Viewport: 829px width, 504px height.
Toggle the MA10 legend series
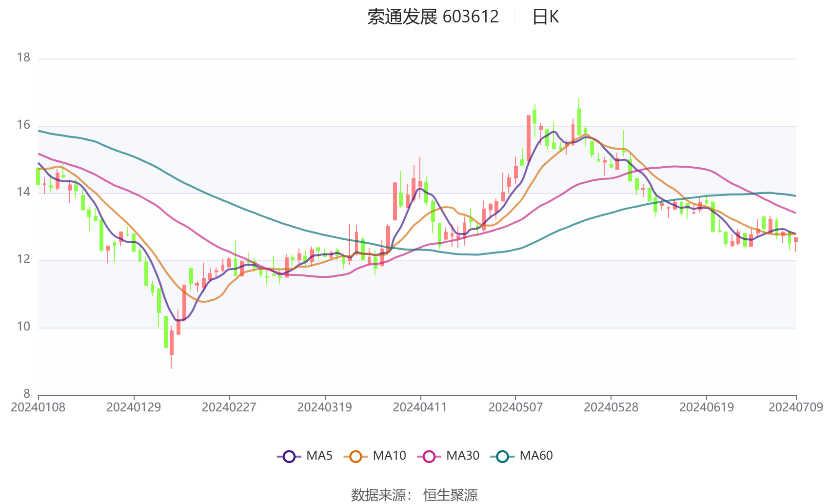click(375, 456)
